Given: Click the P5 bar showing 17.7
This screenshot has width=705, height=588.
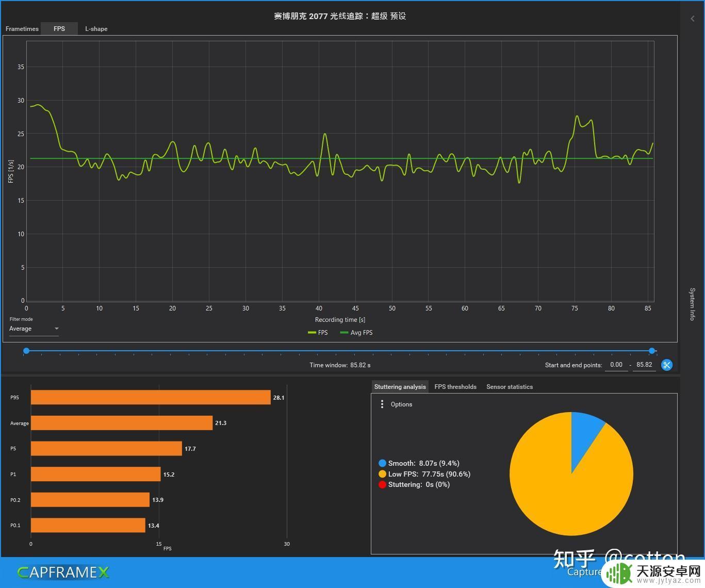Looking at the screenshot, I should pyautogui.click(x=106, y=449).
